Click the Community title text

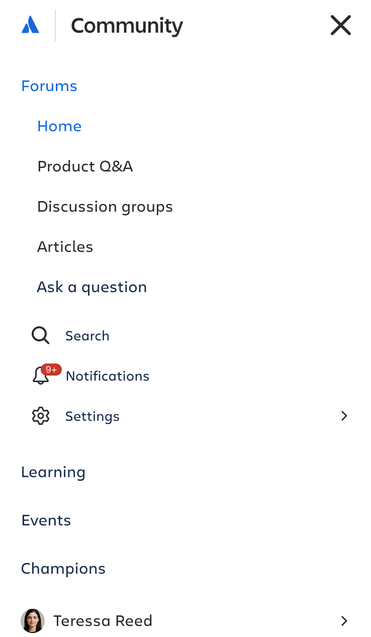[x=127, y=26]
